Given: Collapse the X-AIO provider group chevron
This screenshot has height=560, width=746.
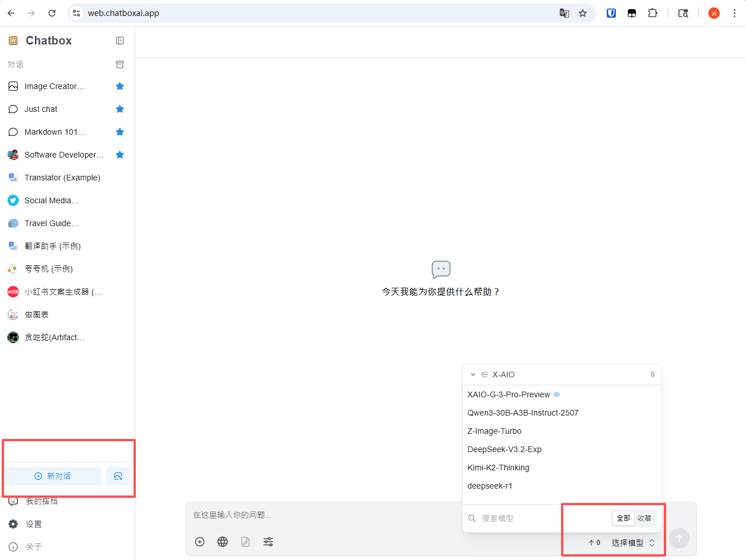Looking at the screenshot, I should [x=473, y=374].
